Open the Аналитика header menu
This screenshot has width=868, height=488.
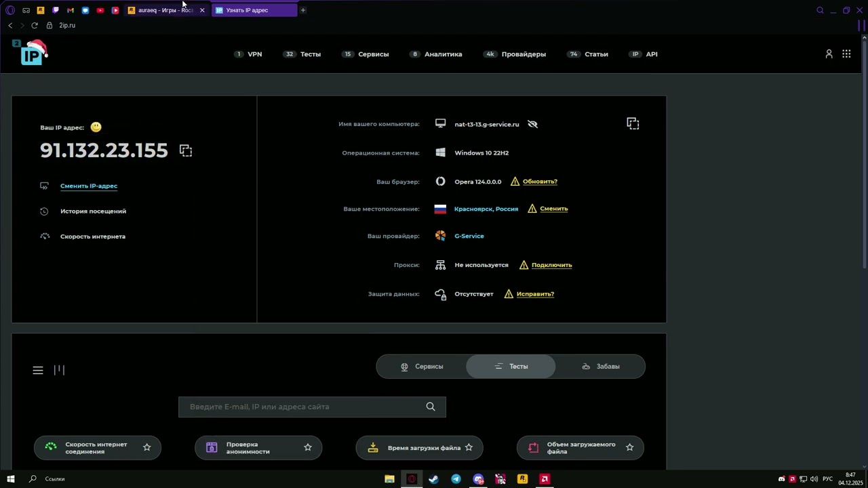[x=436, y=54]
